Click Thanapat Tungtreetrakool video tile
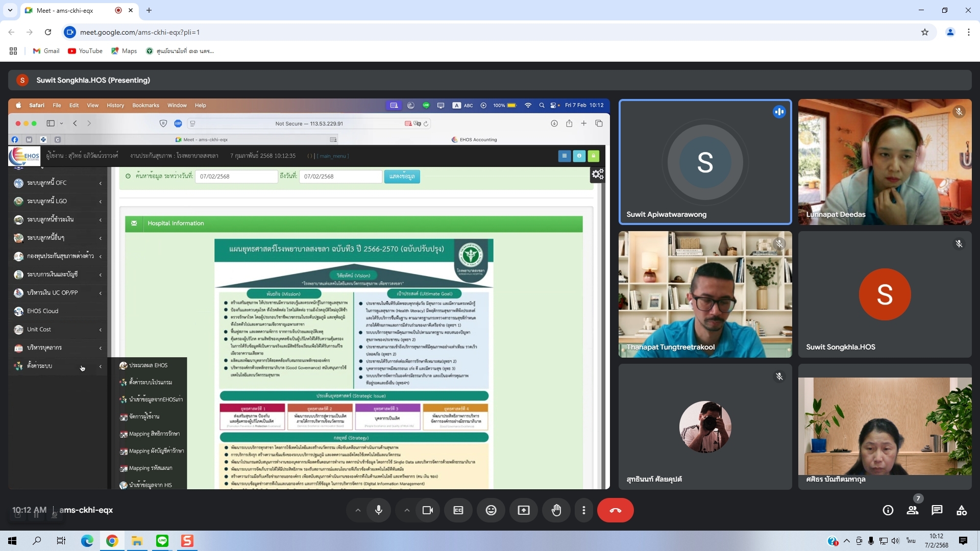The image size is (980, 551). (705, 294)
